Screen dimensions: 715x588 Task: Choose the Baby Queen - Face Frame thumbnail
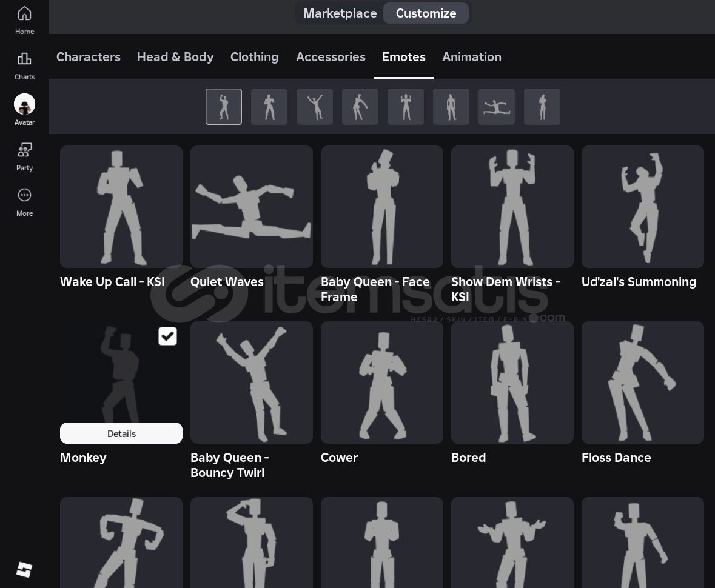pyautogui.click(x=382, y=207)
